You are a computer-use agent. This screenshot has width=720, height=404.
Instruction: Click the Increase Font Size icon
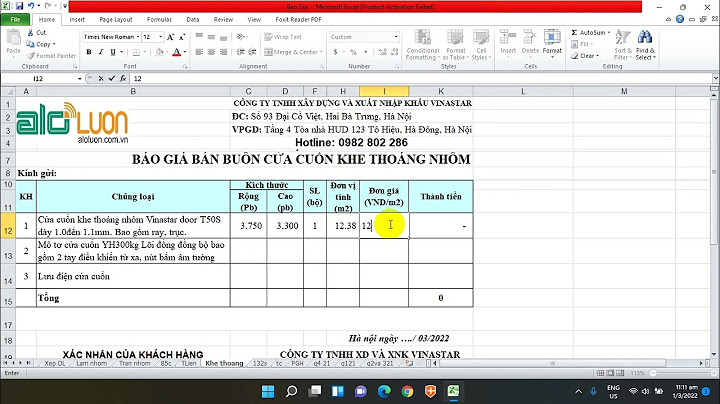click(x=170, y=37)
